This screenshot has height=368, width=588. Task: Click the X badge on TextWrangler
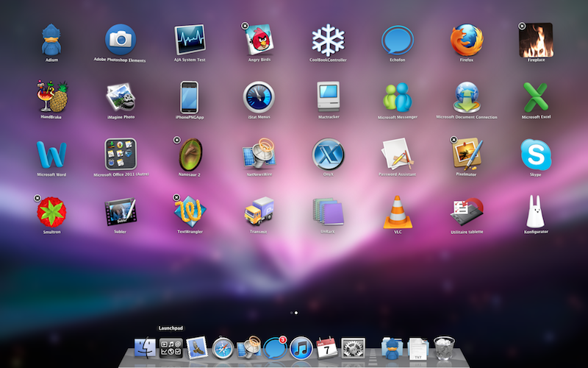pyautogui.click(x=176, y=197)
